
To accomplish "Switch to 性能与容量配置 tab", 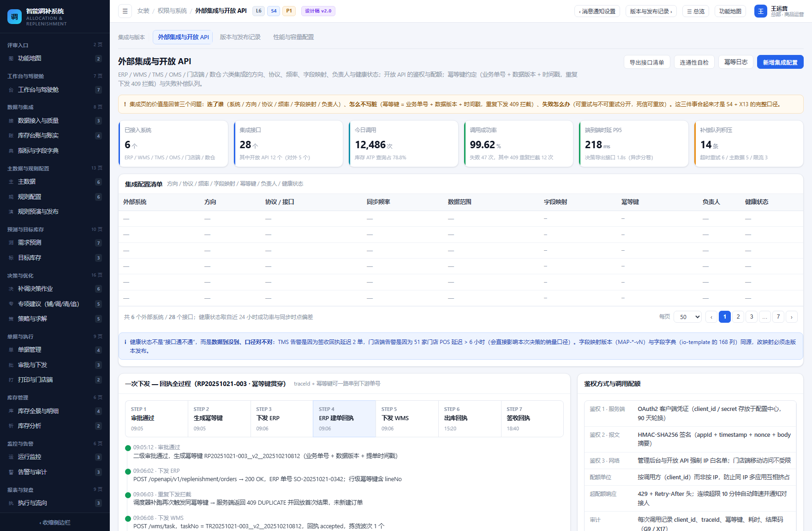I will 293,37.
